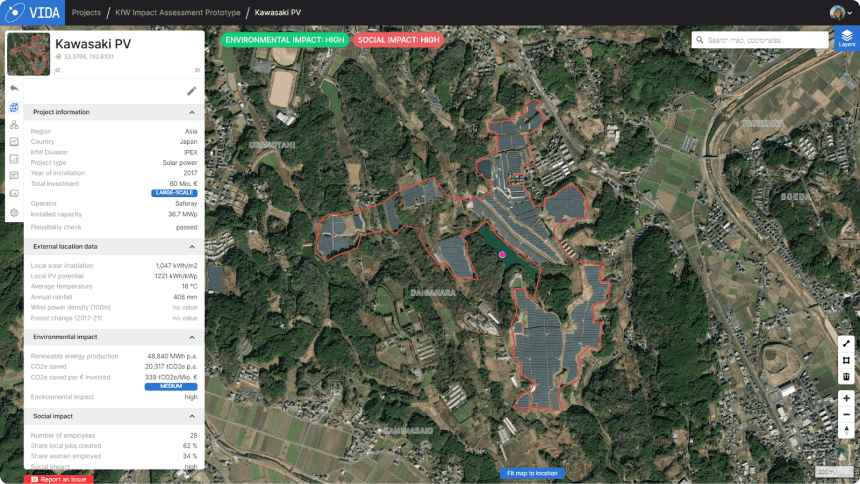Open the globe overview sidebar icon
Viewport: 860px width, 484px height.
click(14, 107)
